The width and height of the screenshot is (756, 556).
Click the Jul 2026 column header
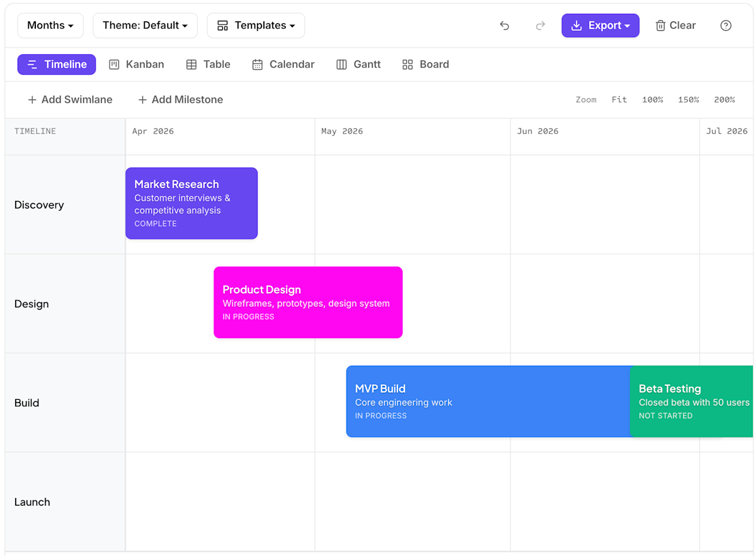[x=726, y=131]
